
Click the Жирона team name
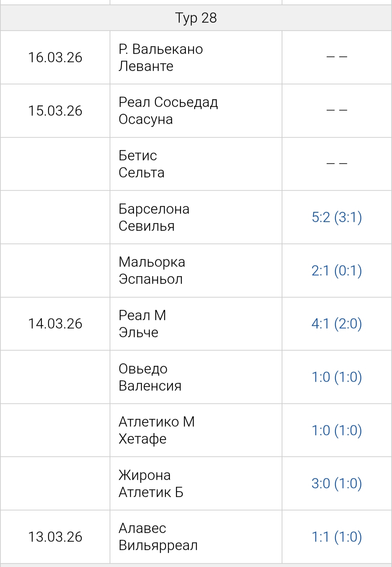[x=144, y=475]
